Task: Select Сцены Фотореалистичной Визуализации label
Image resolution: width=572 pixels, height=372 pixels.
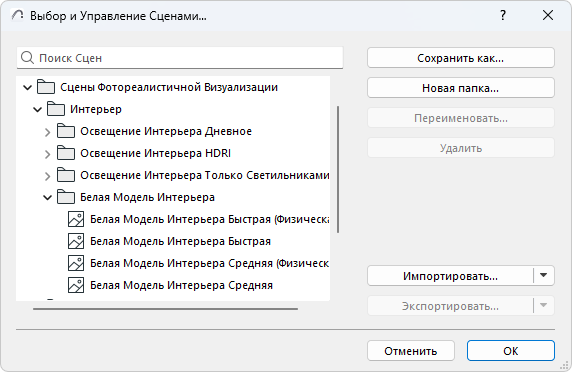Action: click(169, 87)
